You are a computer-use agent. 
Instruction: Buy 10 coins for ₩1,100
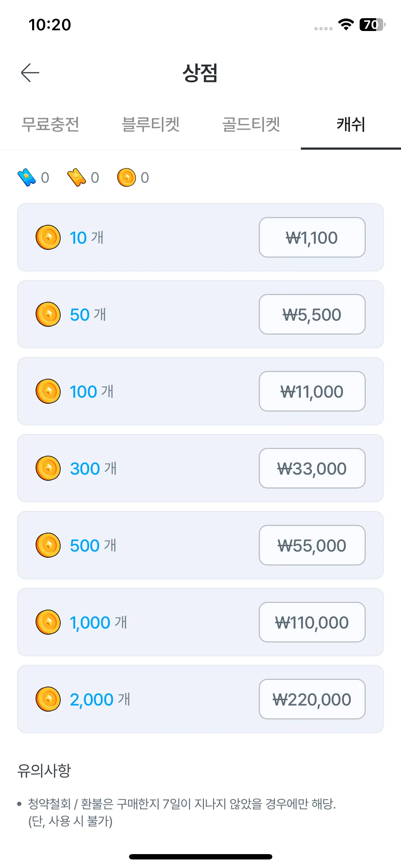312,237
